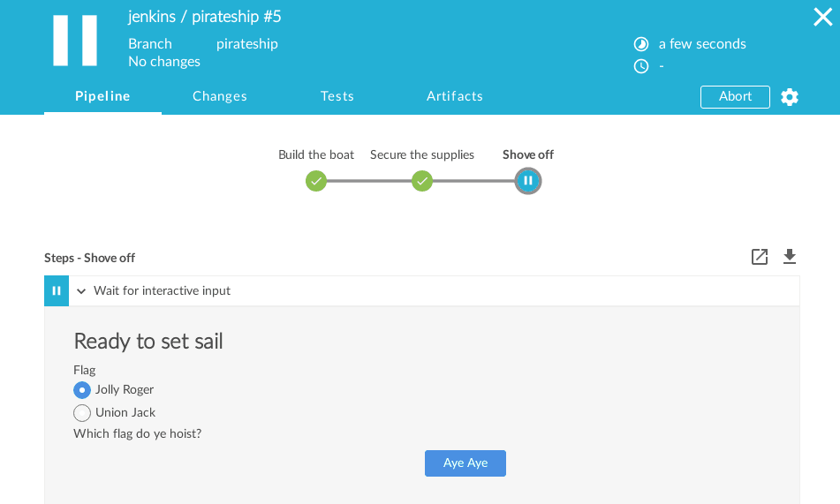Click the run duration clock icon
Screen dimensions: 840x504
click(x=641, y=66)
